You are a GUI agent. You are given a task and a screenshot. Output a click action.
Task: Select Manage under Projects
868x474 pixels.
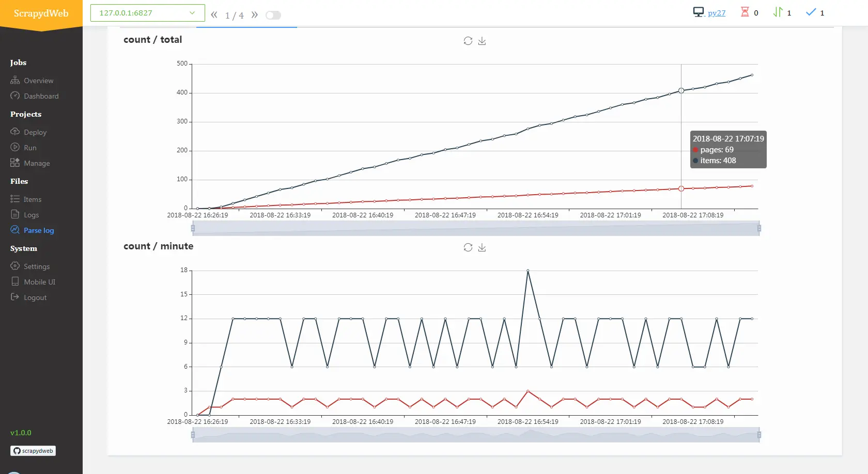pos(37,163)
